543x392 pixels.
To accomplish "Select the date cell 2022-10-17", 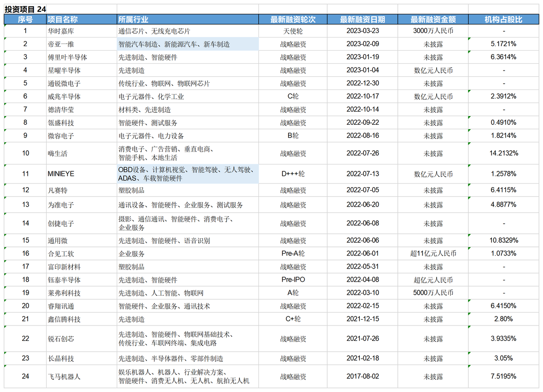I will (362, 97).
